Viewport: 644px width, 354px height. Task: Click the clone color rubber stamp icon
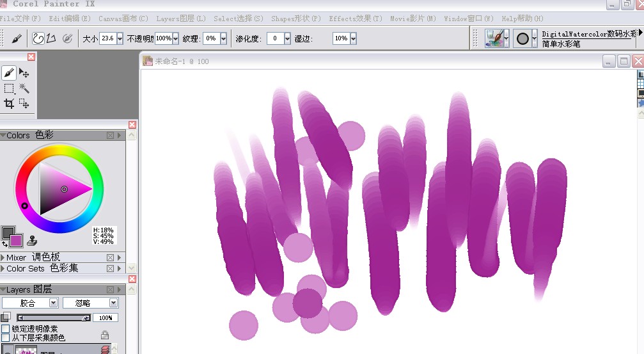tap(32, 241)
